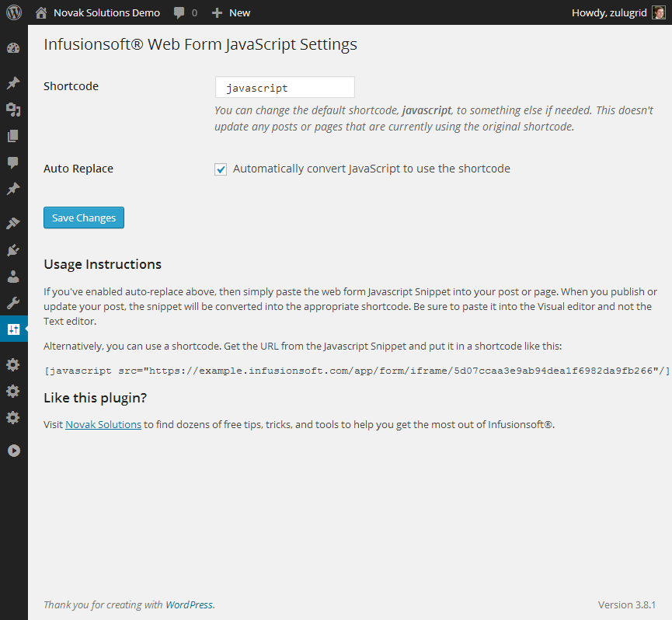This screenshot has height=620, width=672.
Task: Open the New content menu
Action: [239, 13]
